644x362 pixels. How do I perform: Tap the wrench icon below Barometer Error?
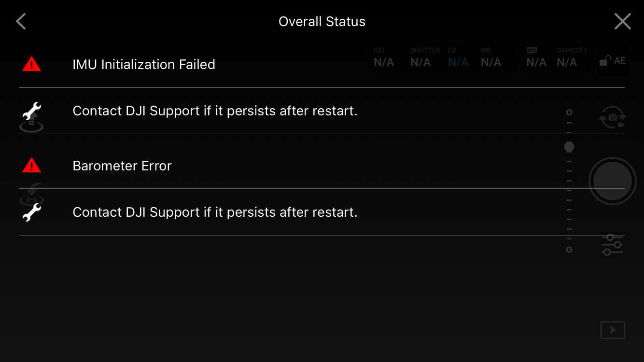coord(32,212)
